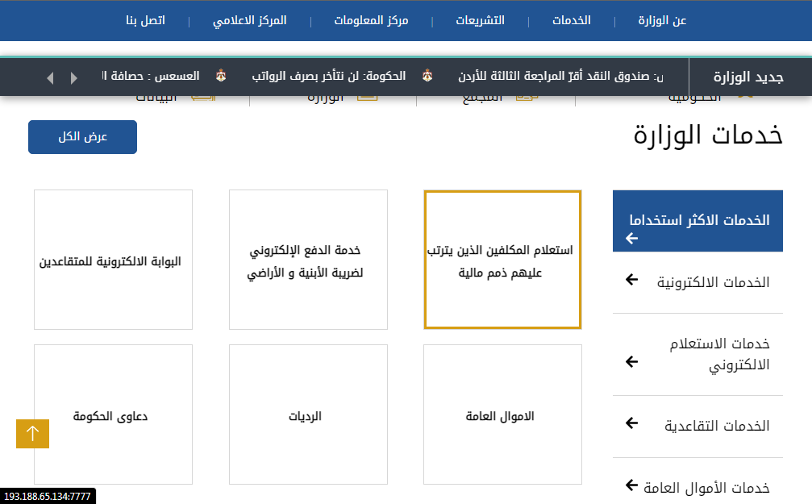
Task: Open المركز الاعلامي from the top navigation
Action: 249,20
